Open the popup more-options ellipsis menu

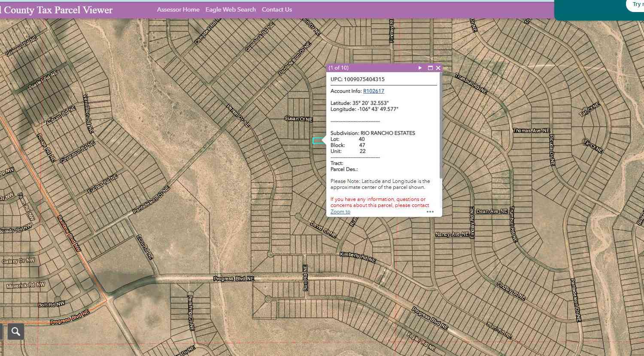tap(430, 212)
